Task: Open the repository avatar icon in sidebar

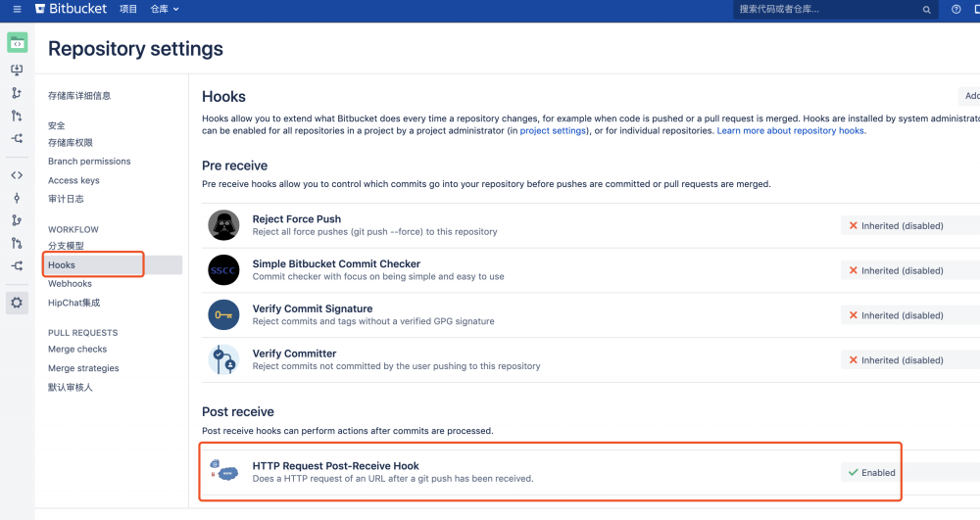Action: point(17,42)
